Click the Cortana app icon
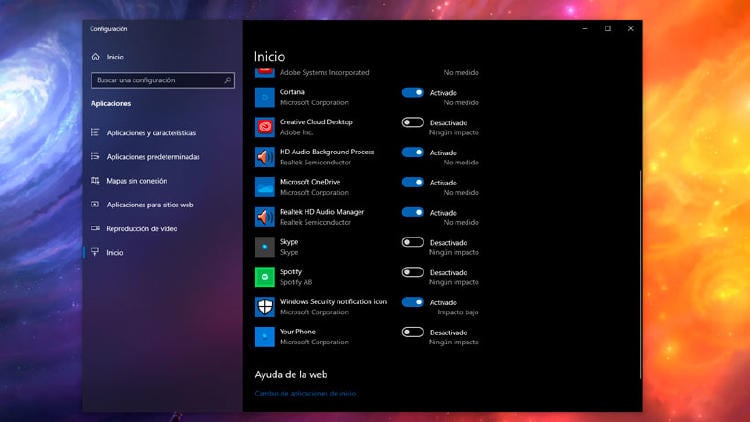 point(264,97)
